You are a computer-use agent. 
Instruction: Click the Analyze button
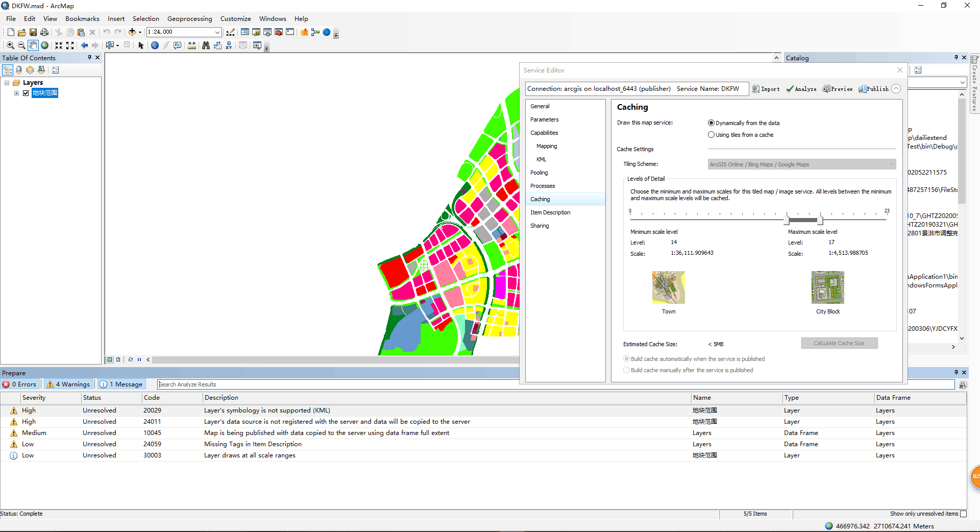coord(801,88)
